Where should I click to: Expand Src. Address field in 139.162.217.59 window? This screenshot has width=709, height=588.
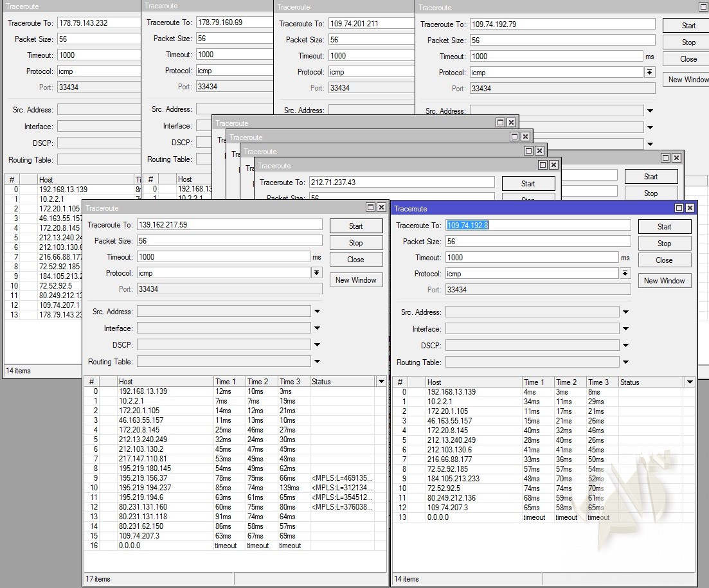[317, 312]
